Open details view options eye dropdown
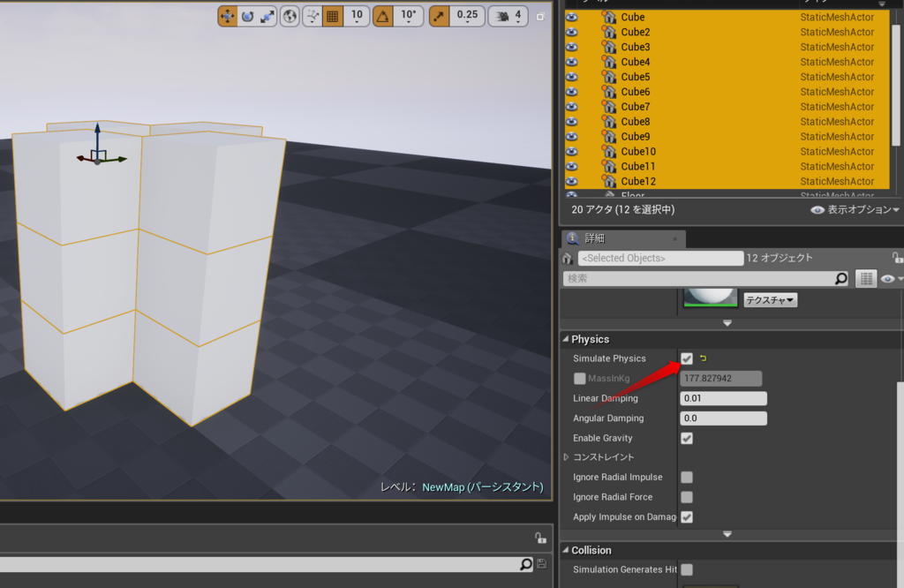Screen dimensions: 904x588 point(891,279)
